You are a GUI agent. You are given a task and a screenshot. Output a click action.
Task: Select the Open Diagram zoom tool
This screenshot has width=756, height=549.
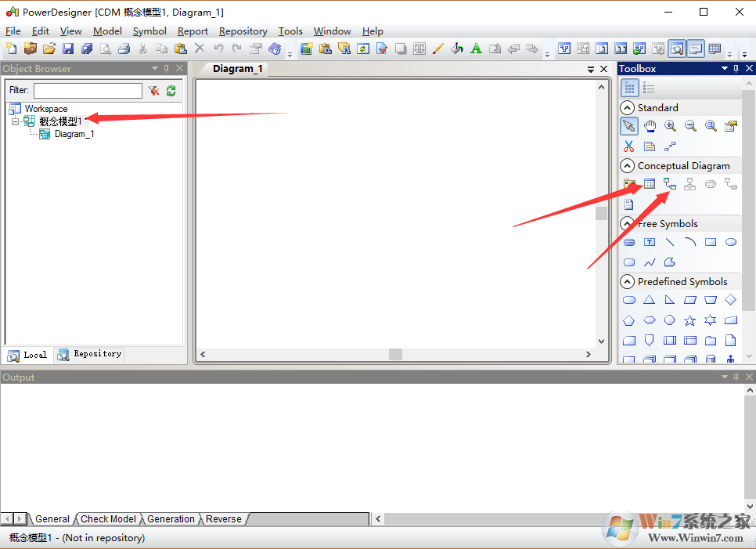(x=710, y=126)
